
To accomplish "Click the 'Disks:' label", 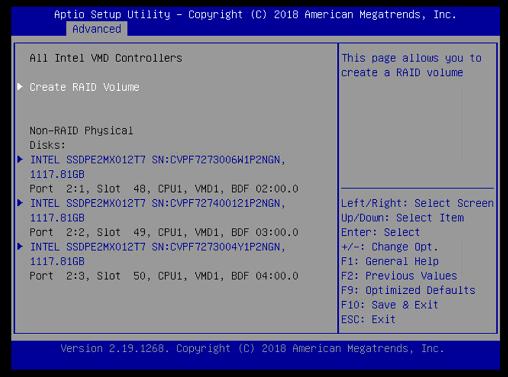I will tap(47, 145).
